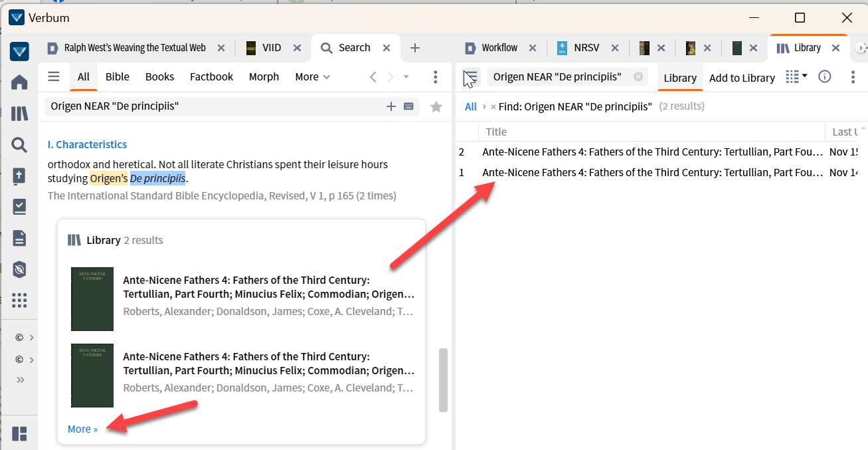Click the Verbum logo button atop sidebar
The height and width of the screenshot is (450, 868).
(19, 51)
